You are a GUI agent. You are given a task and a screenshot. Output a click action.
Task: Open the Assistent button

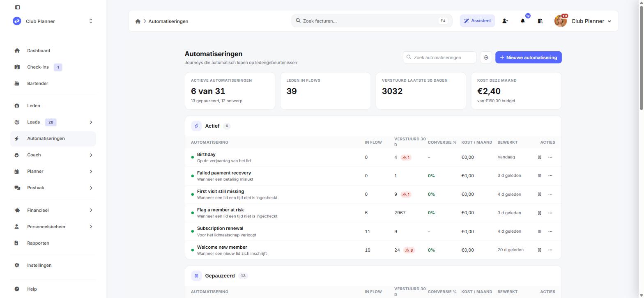pos(477,21)
